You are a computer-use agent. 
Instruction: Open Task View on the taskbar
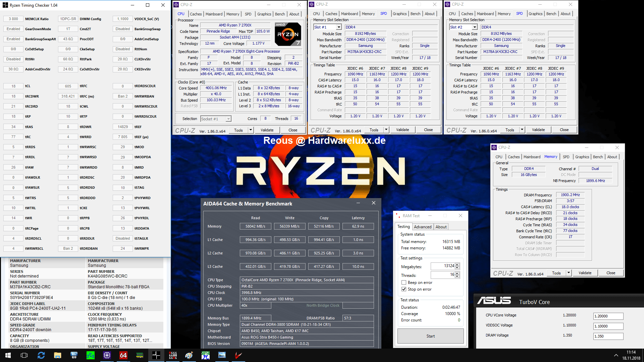click(x=24, y=355)
